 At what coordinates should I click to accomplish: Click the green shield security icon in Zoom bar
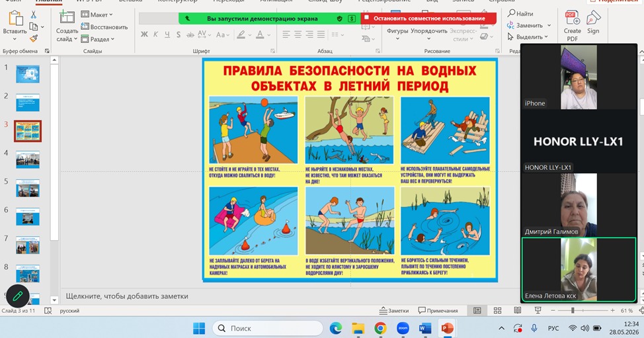click(x=339, y=19)
